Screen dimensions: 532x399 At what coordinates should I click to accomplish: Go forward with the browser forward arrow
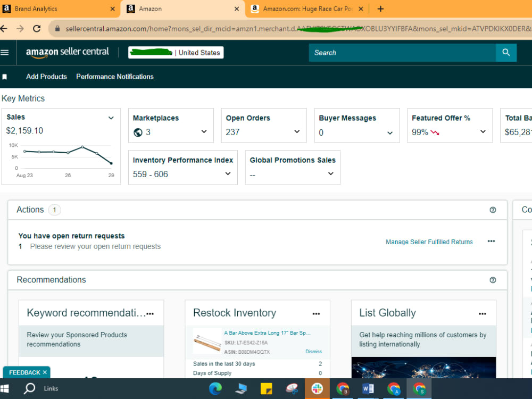pyautogui.click(x=20, y=29)
